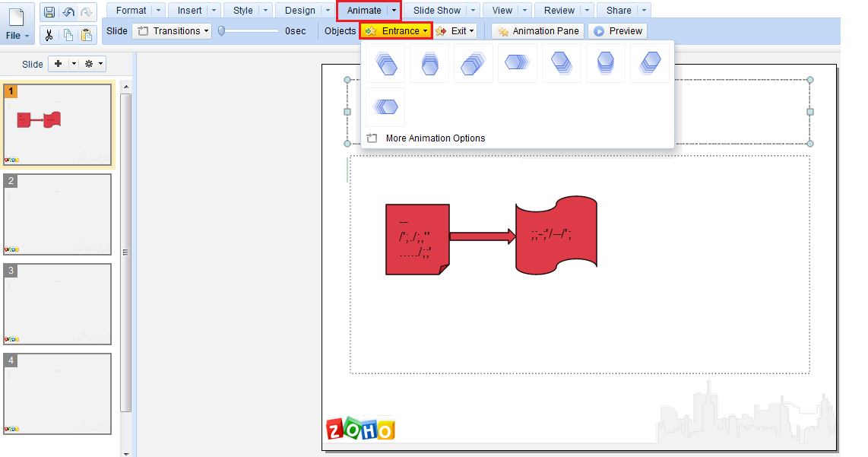Toggle the Entrance animations dropdown

pyautogui.click(x=396, y=31)
